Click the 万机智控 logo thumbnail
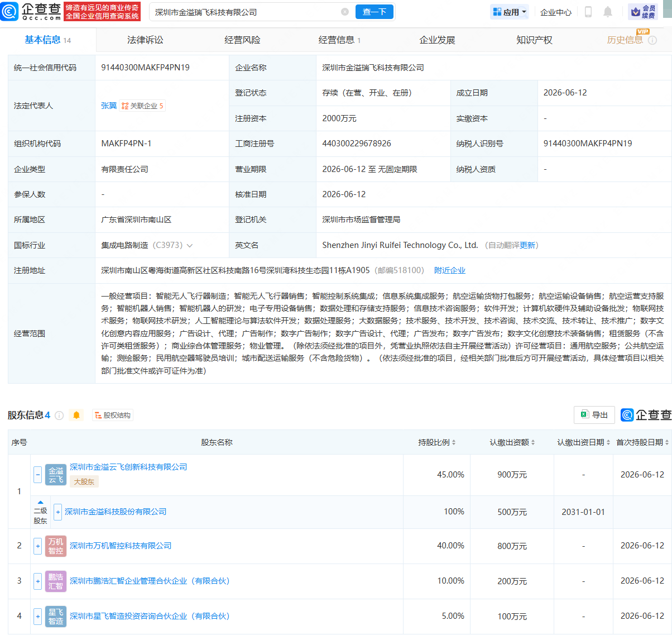The width and height of the screenshot is (672, 635). point(56,546)
